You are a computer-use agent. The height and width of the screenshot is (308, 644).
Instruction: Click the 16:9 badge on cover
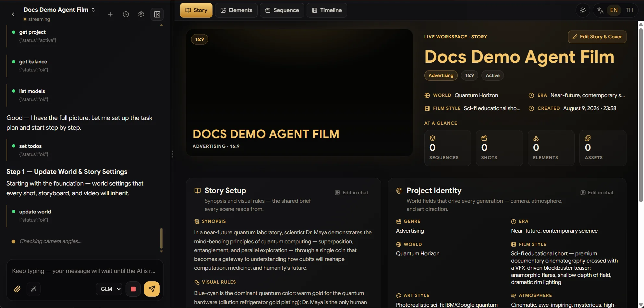pos(200,39)
